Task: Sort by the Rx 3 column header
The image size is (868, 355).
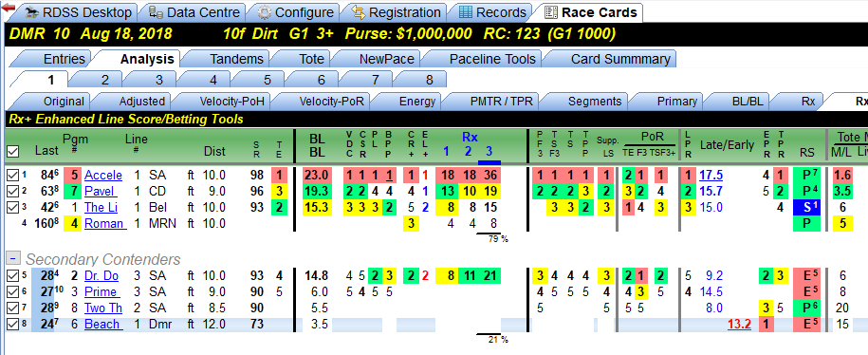Action: 489,151
